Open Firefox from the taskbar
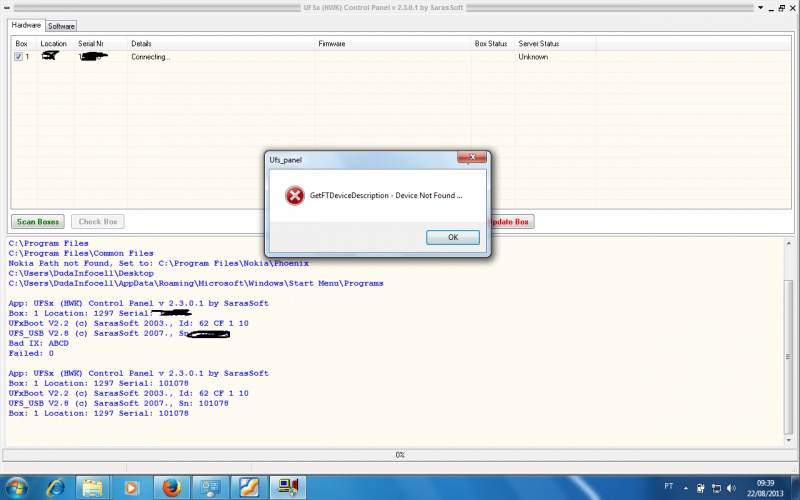800x500 pixels. pos(170,487)
